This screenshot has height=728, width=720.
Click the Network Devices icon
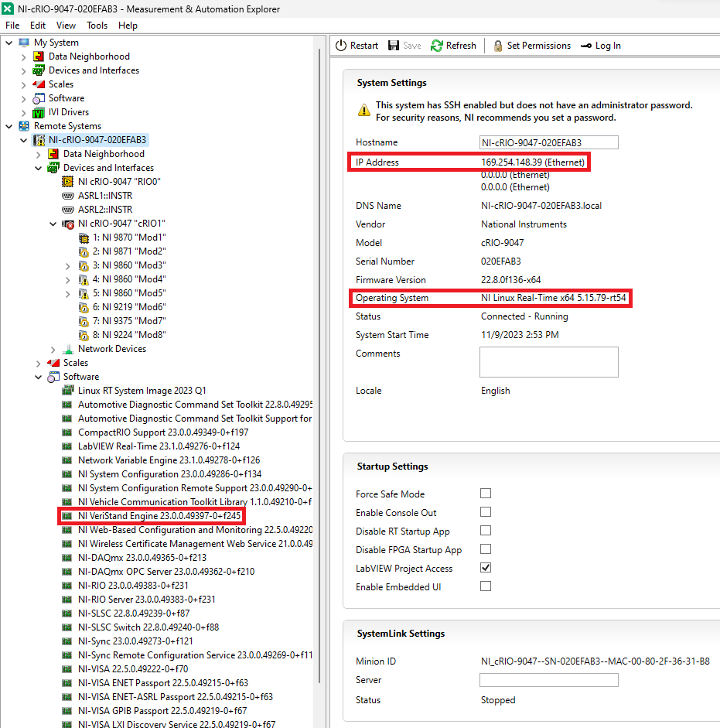click(68, 349)
